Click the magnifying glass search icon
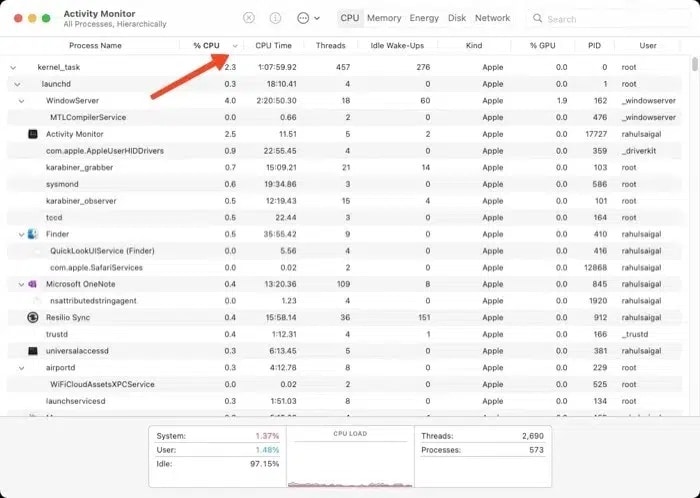The width and height of the screenshot is (700, 498). point(538,19)
